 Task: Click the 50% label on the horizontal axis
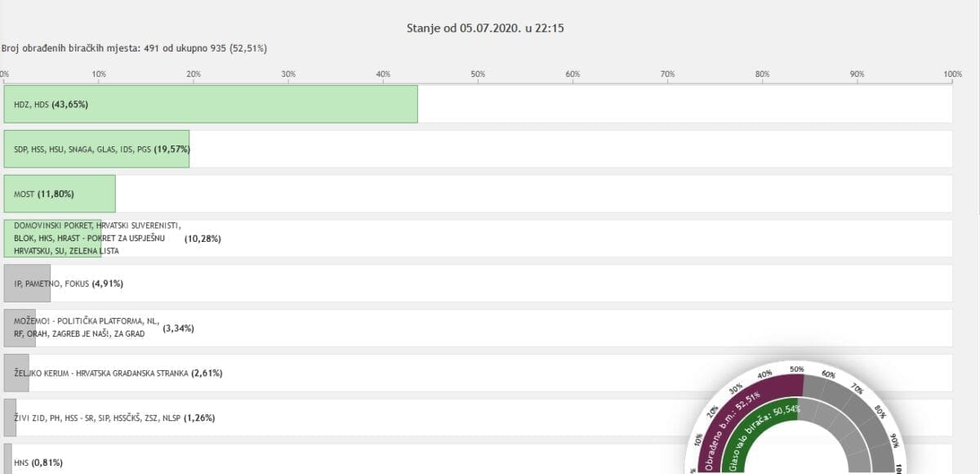tap(478, 74)
